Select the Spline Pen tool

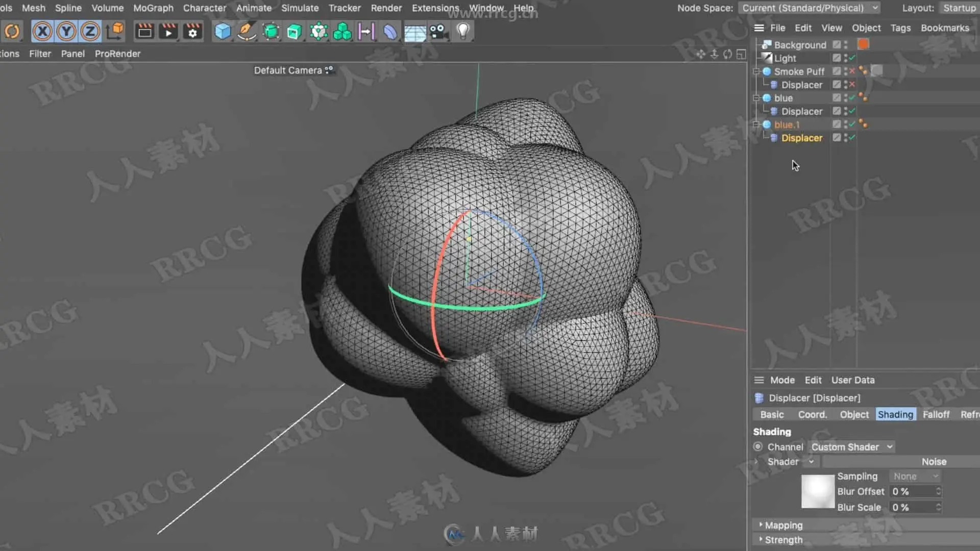tap(247, 32)
